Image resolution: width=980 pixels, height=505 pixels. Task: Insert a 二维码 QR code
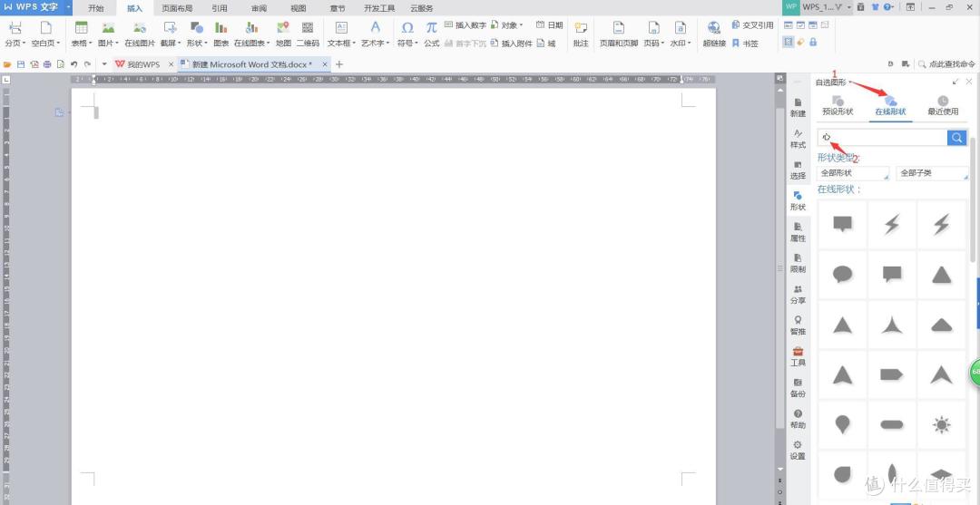point(307,34)
